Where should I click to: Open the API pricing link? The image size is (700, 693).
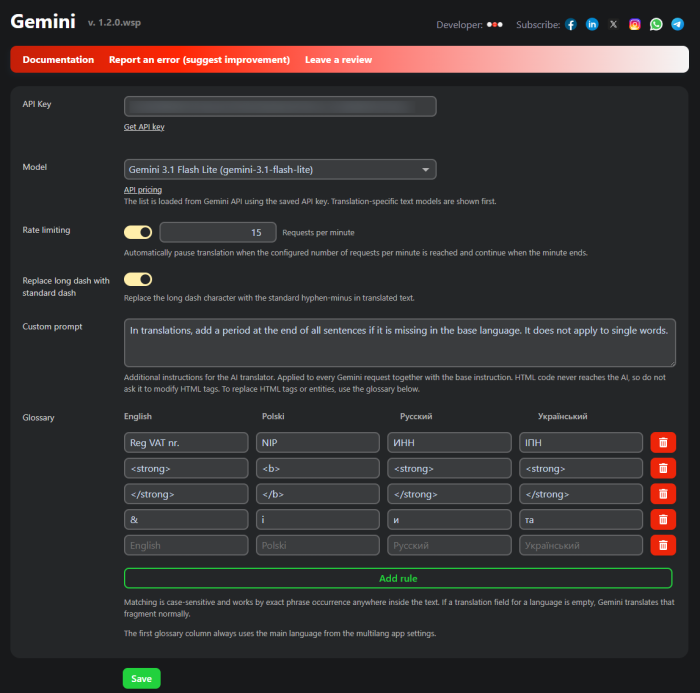pos(143,190)
